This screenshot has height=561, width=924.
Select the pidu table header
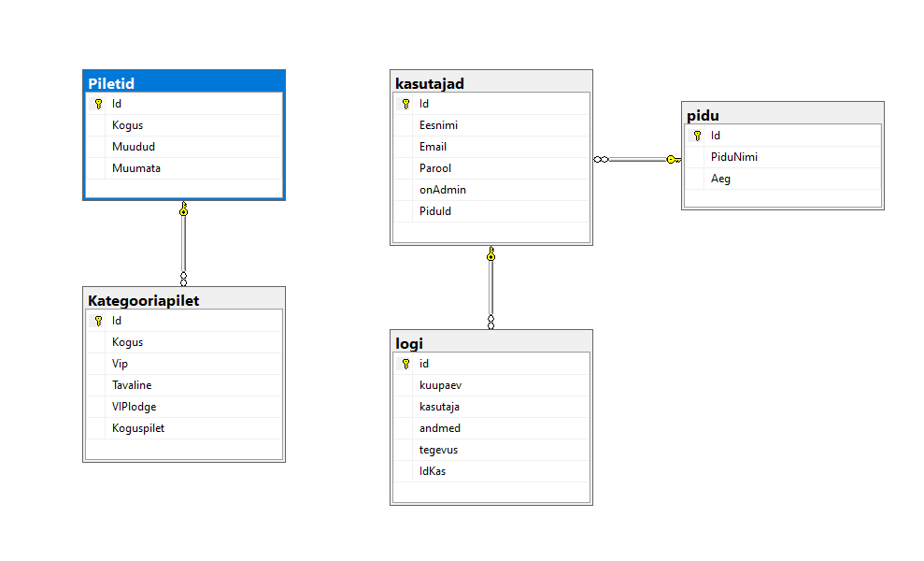pos(783,114)
